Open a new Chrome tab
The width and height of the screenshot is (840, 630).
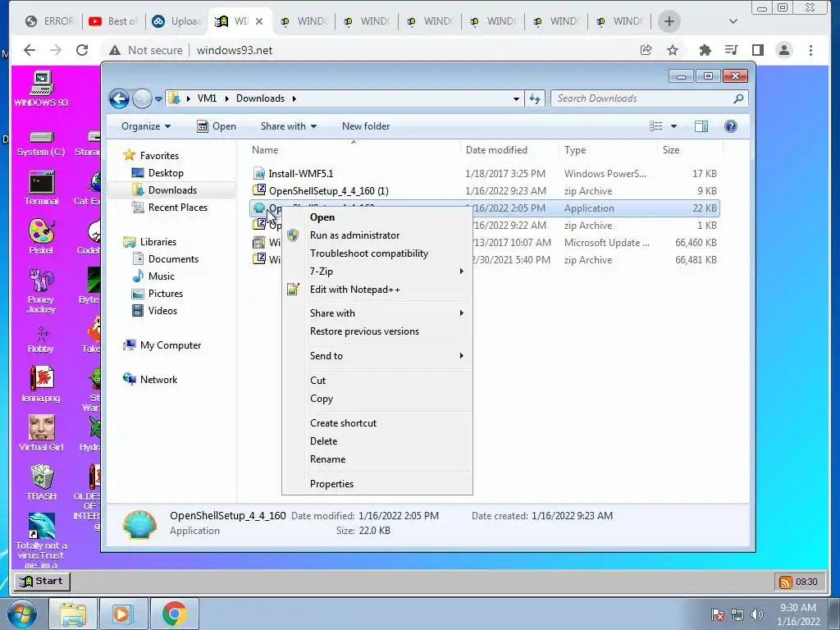pyautogui.click(x=669, y=21)
